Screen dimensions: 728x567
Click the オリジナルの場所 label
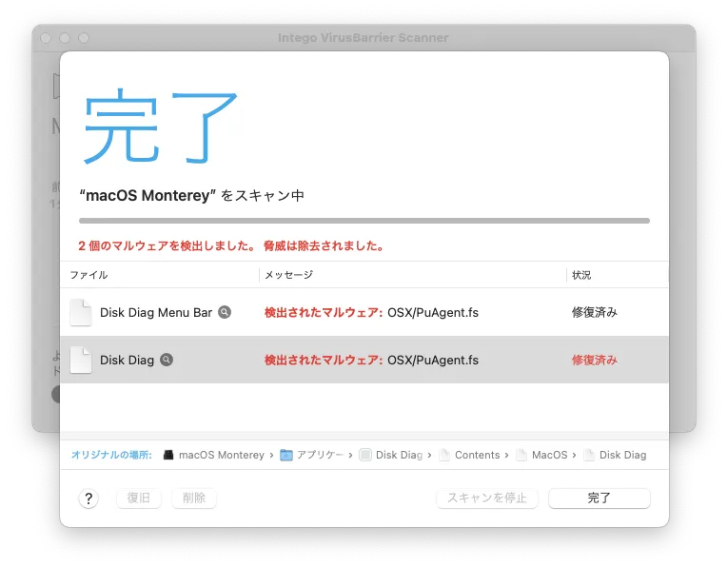pos(111,455)
